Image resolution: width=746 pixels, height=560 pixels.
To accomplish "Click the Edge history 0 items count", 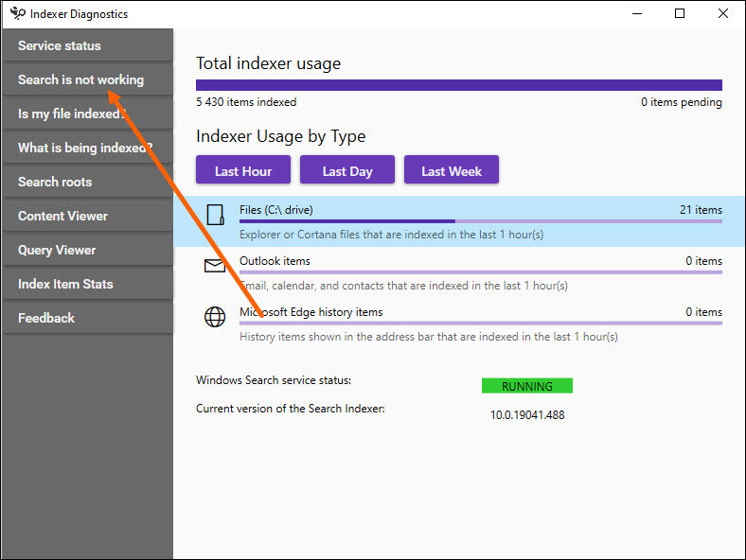I will tap(703, 312).
